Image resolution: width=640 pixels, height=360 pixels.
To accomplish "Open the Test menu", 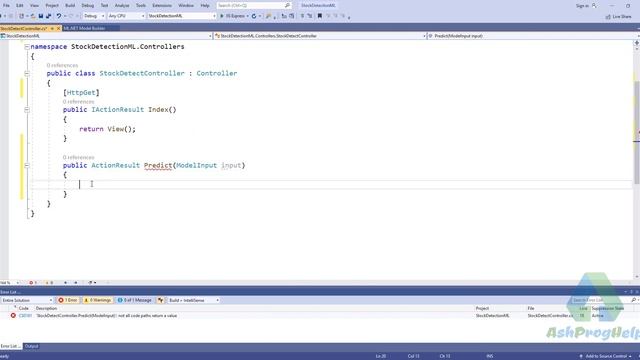I will (104, 6).
